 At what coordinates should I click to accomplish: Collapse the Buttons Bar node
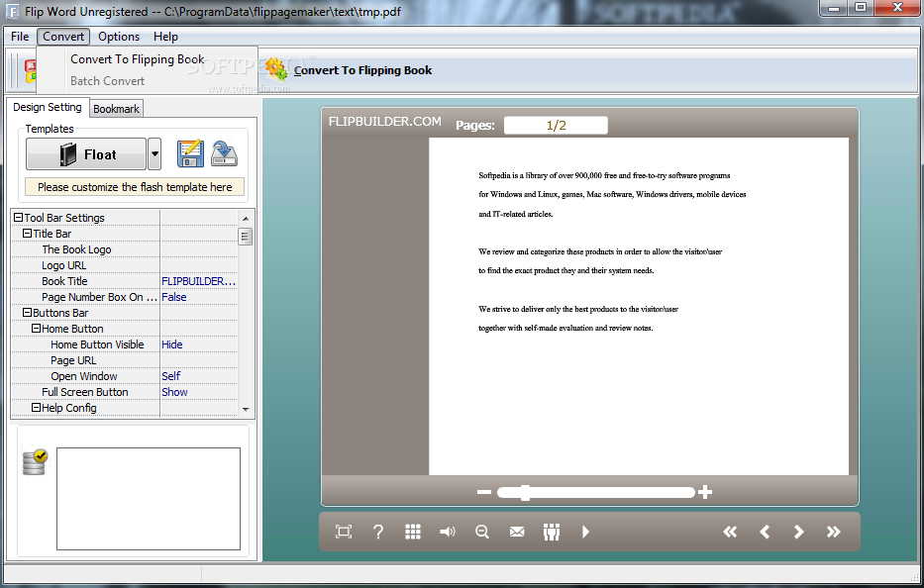[27, 312]
